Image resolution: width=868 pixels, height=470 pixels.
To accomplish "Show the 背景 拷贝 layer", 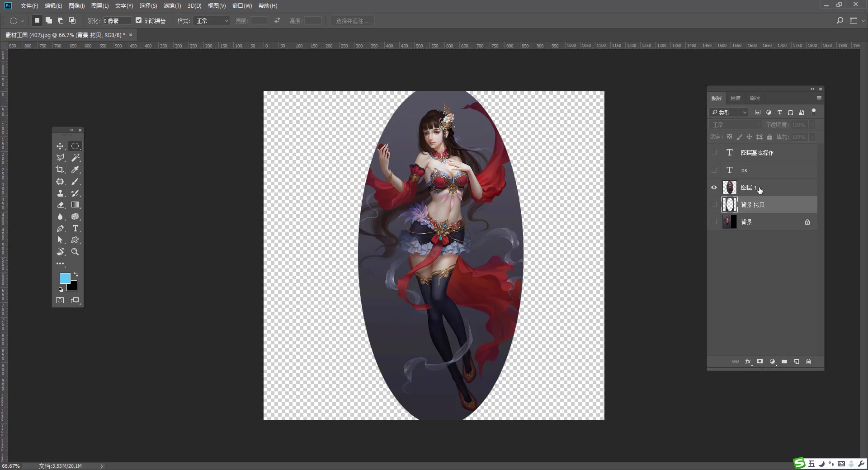I will (x=714, y=204).
